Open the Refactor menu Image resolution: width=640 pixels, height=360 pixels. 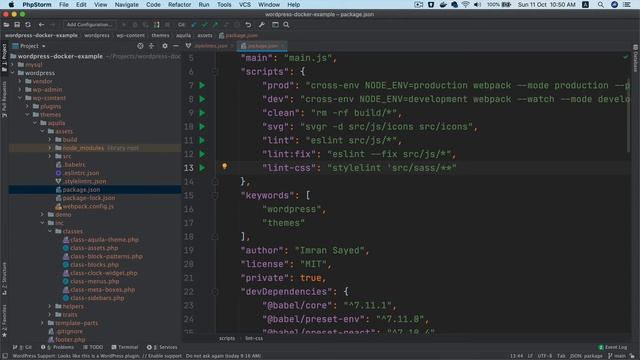(179, 4)
